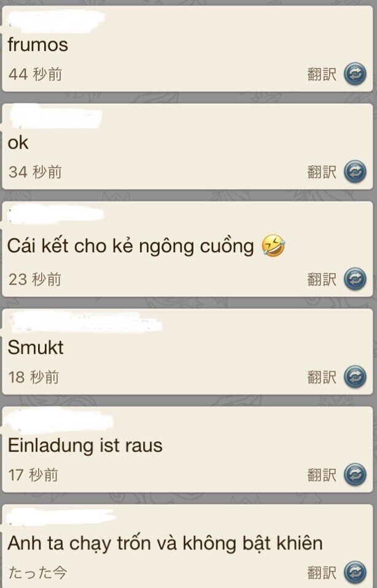Tap the '44 秒前' timestamp
The height and width of the screenshot is (588, 377).
35,74
